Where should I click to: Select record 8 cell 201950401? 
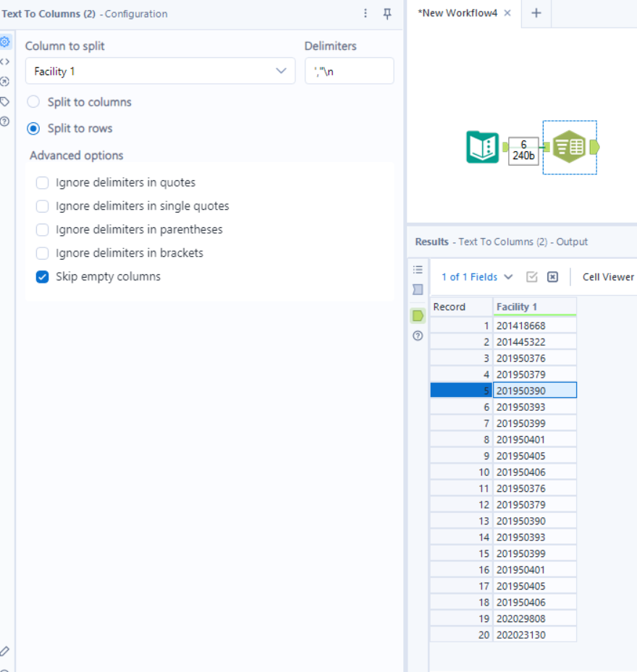pos(534,440)
